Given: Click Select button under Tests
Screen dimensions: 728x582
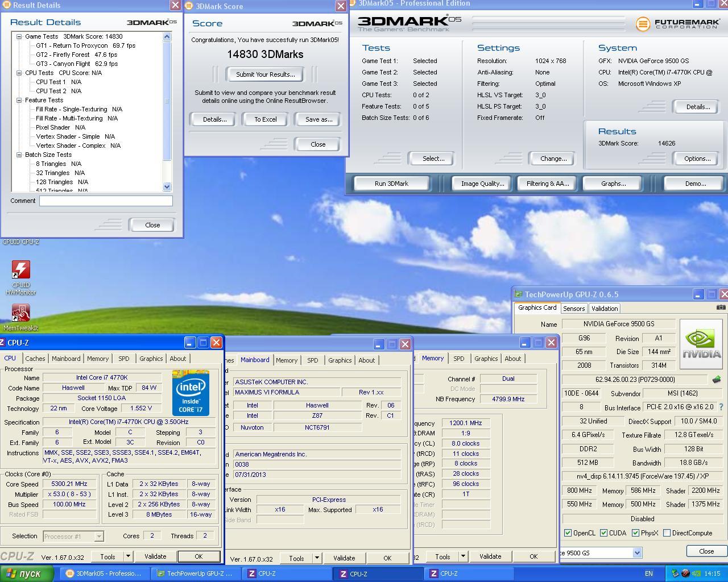Looking at the screenshot, I should coord(433,159).
